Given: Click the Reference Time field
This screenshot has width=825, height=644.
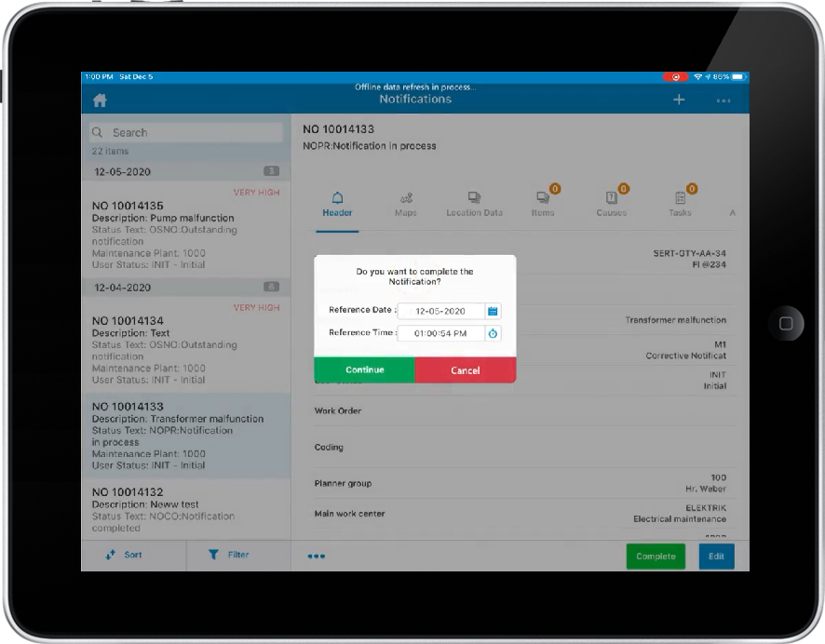Looking at the screenshot, I should click(441, 333).
